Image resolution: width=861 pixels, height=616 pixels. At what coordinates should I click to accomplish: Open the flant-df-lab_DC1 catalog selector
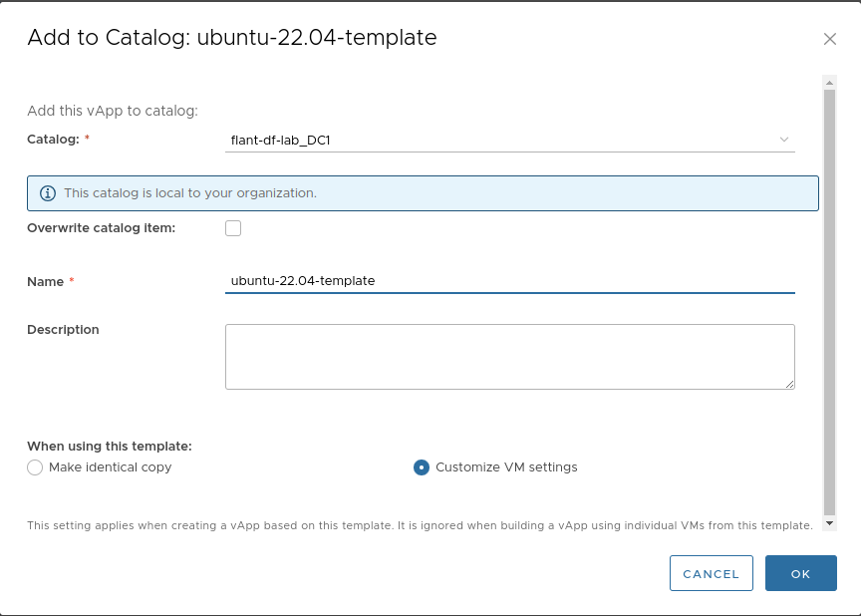[x=498, y=141]
